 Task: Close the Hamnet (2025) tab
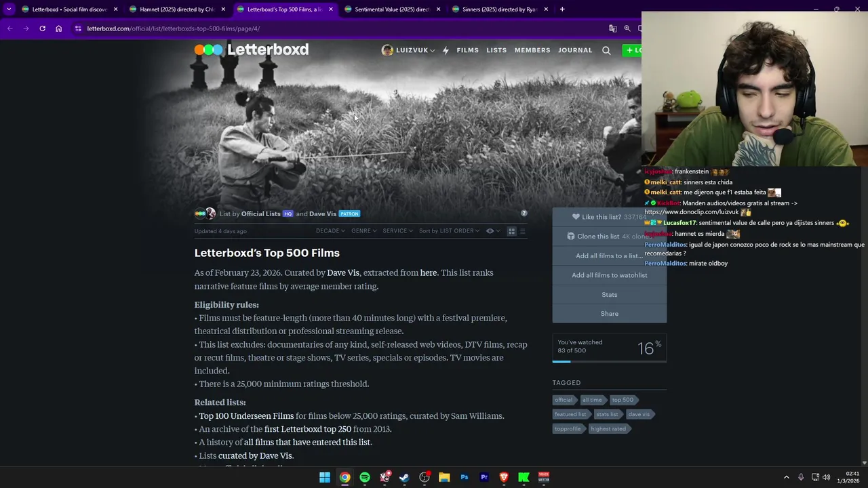point(223,9)
